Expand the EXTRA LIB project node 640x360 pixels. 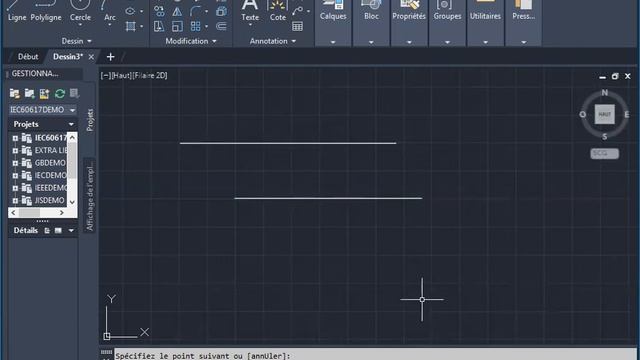15,151
